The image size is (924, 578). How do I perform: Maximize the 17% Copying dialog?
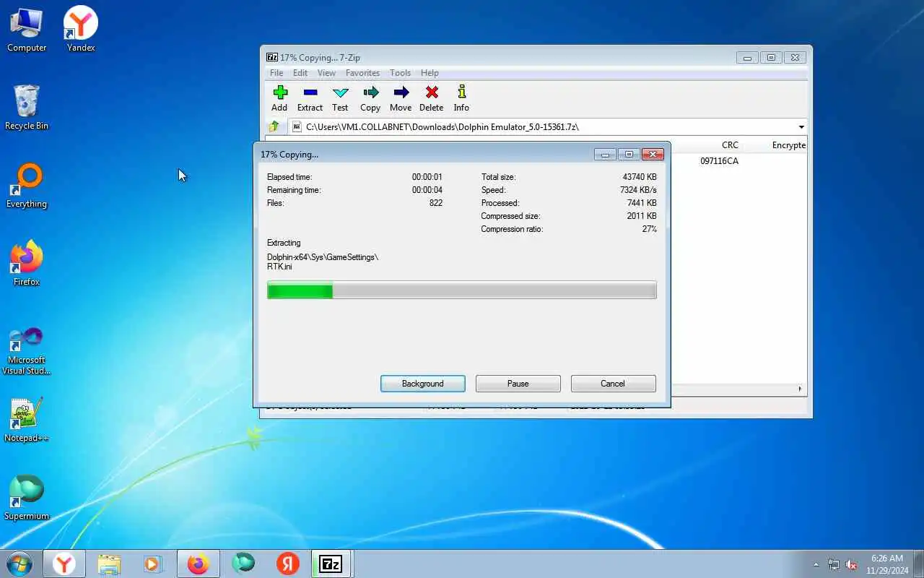click(x=629, y=154)
